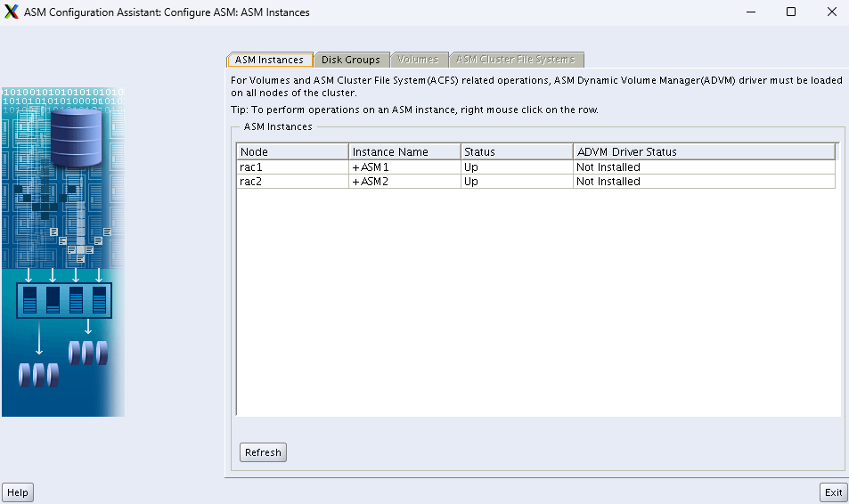This screenshot has height=504, width=849.
Task: Exit the ASM Configuration Assistant
Action: point(833,492)
